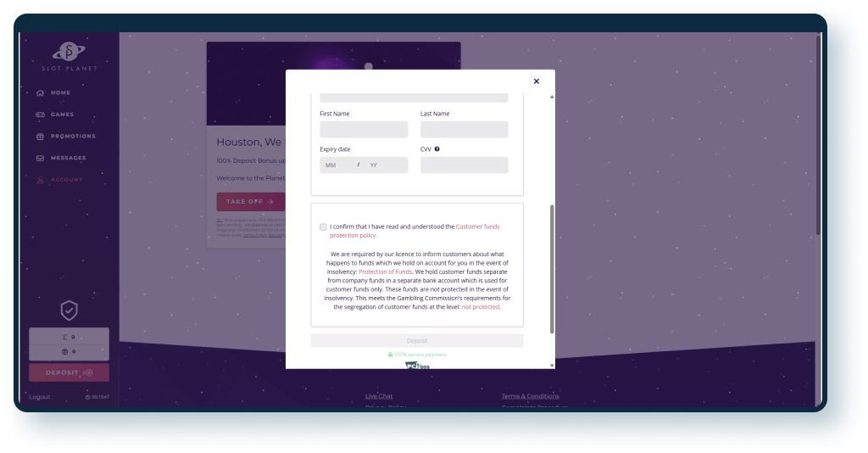Viewport: 868px width, 453px height.
Task: Click the pink Deposit button in sidebar
Action: pos(69,372)
